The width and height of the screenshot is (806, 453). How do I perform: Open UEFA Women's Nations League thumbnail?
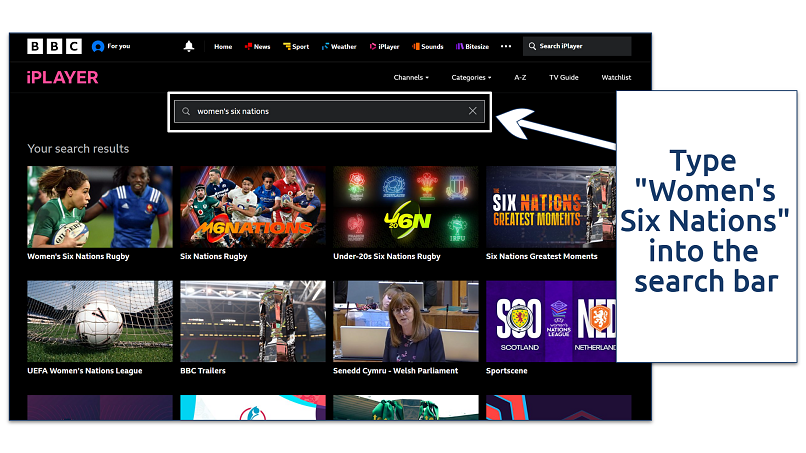click(x=100, y=321)
